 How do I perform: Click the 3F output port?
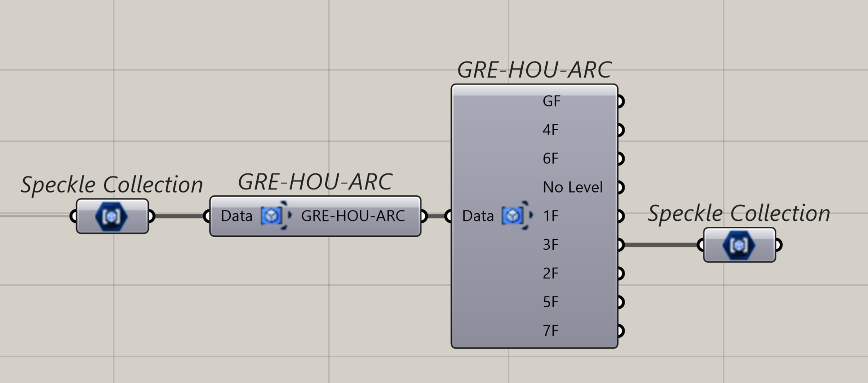pos(621,245)
